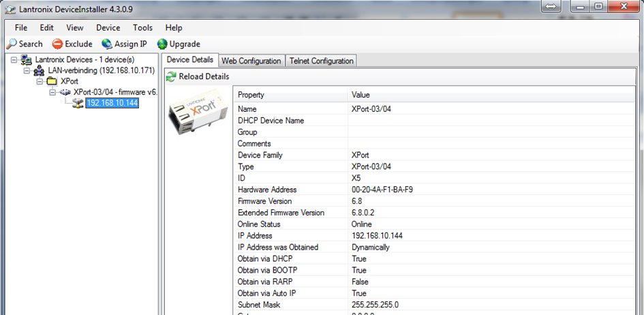The height and width of the screenshot is (315, 644).
Task: Click the yellow XPort folder icon
Action: pos(52,81)
